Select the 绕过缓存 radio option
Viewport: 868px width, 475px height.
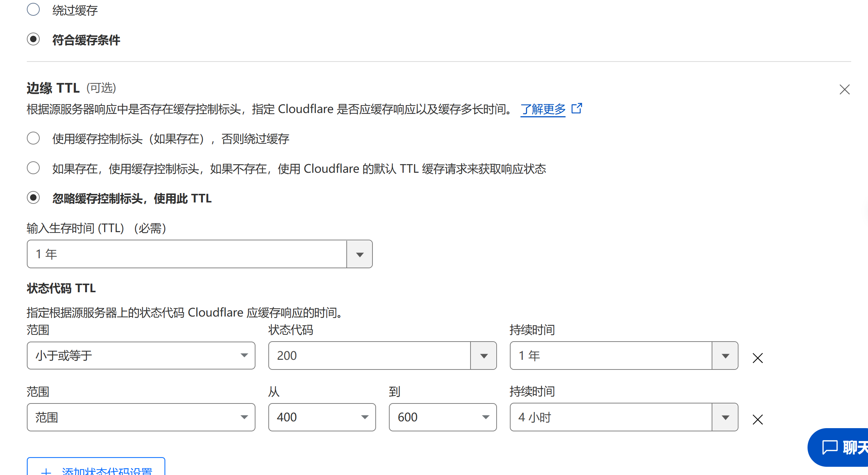(x=33, y=10)
